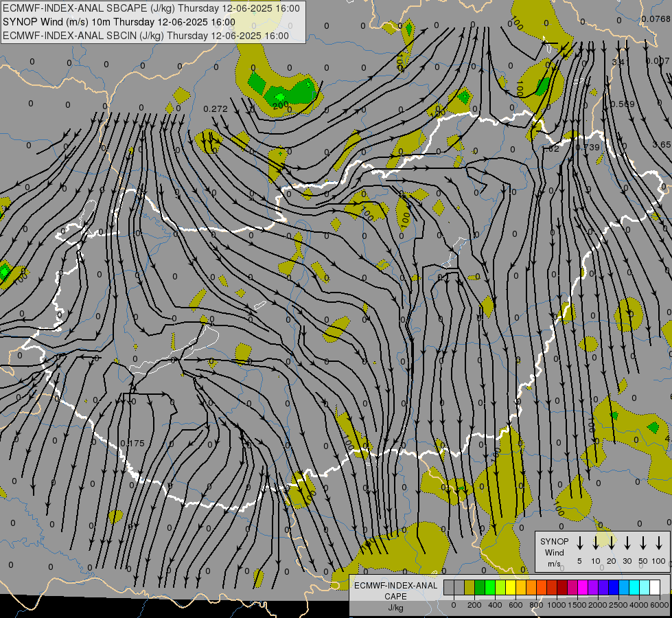The width and height of the screenshot is (672, 618).
Task: Click the '6000' legend tick label
Action: 659,605
